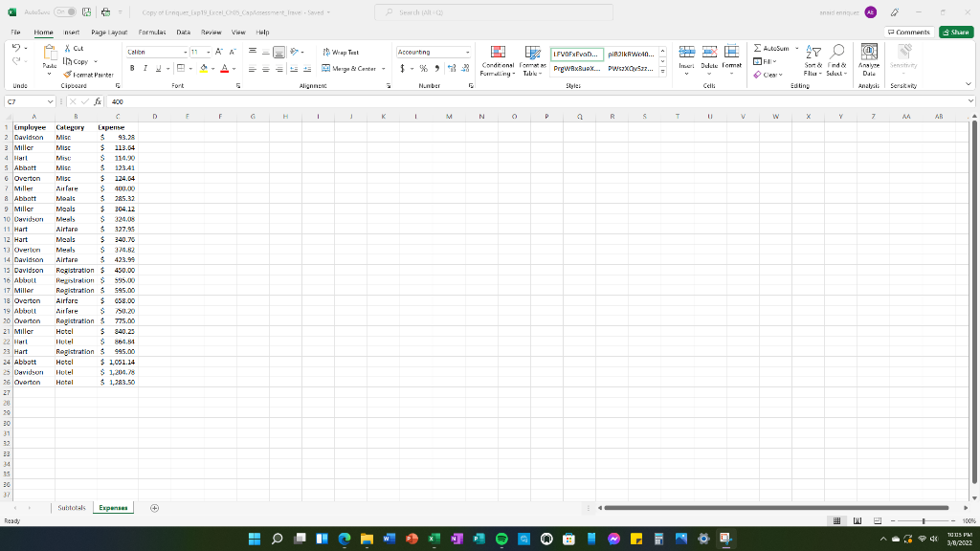Viewport: 980px width, 551px height.
Task: Click the Clear button
Action: pos(768,75)
